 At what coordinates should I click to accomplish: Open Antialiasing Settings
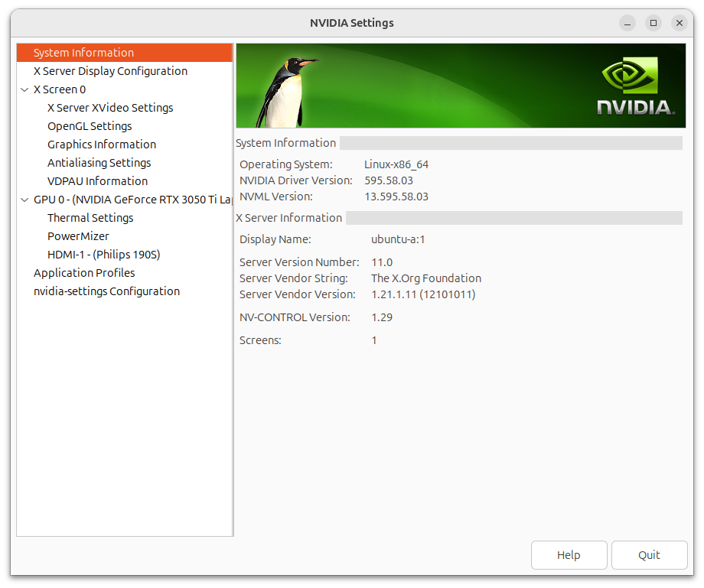click(x=99, y=163)
